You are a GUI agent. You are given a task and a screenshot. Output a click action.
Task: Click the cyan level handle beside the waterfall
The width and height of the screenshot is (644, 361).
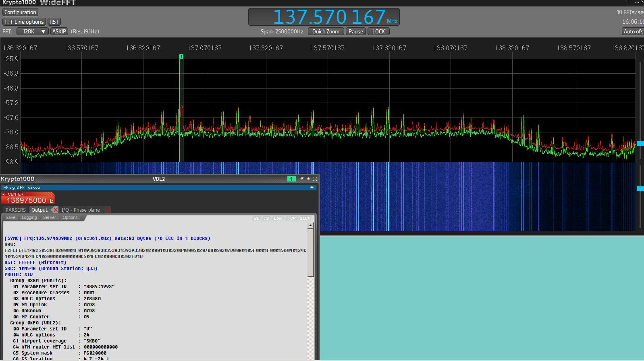pos(640,188)
